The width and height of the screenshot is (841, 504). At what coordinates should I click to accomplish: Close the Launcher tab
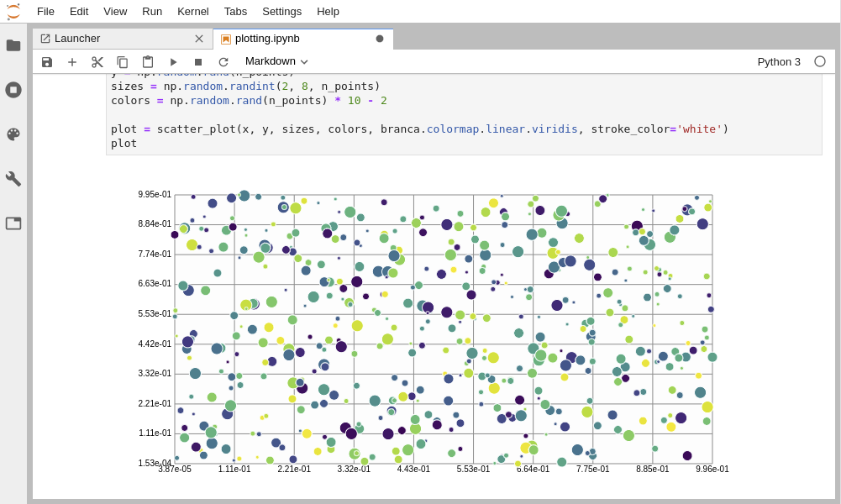pos(199,39)
